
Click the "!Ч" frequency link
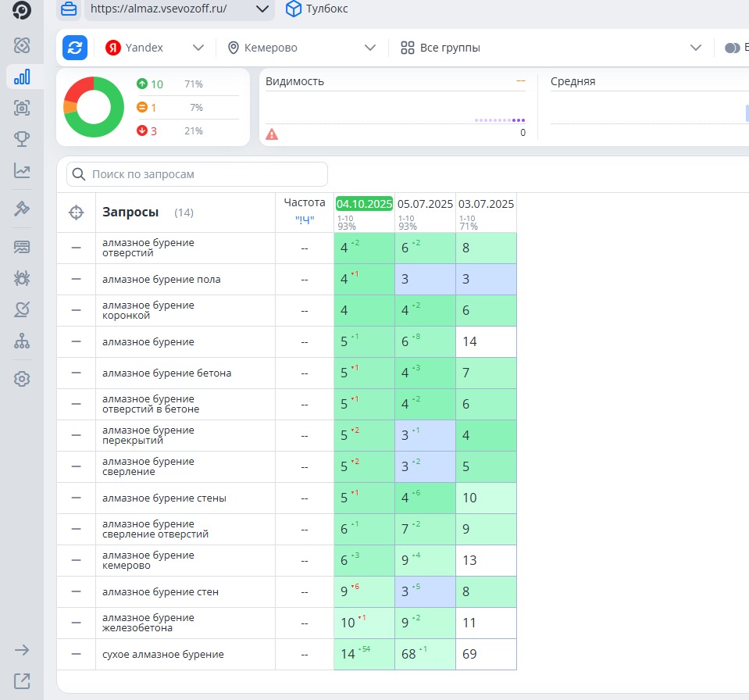[305, 220]
